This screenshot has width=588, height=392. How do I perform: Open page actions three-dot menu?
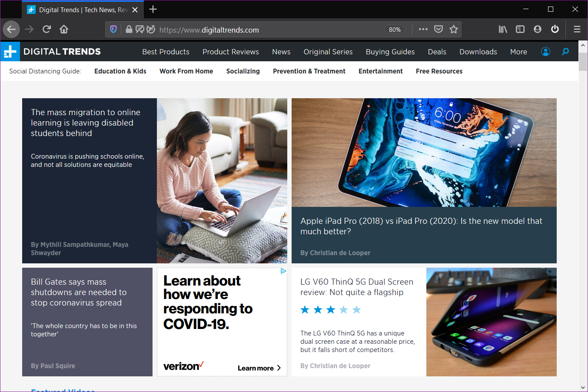click(423, 29)
